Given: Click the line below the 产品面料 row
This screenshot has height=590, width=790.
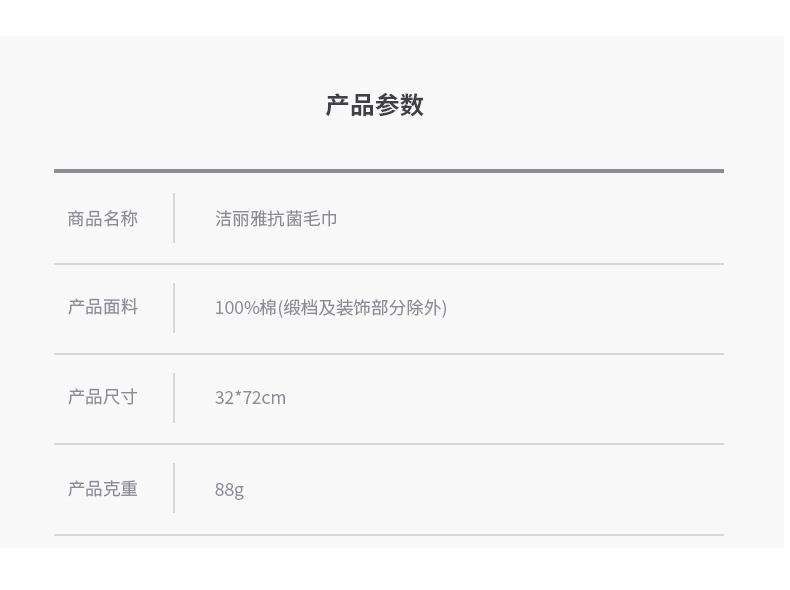Looking at the screenshot, I should click(389, 354).
